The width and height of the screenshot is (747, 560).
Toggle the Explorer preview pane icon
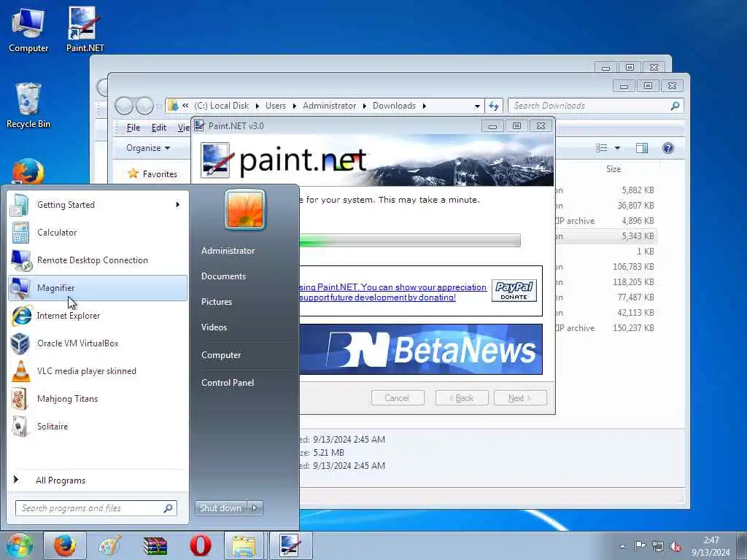pyautogui.click(x=642, y=148)
